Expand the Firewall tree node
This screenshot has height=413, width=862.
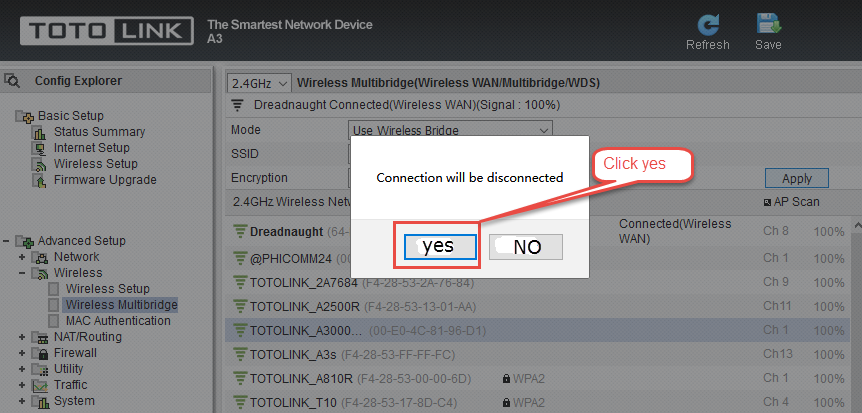22,353
